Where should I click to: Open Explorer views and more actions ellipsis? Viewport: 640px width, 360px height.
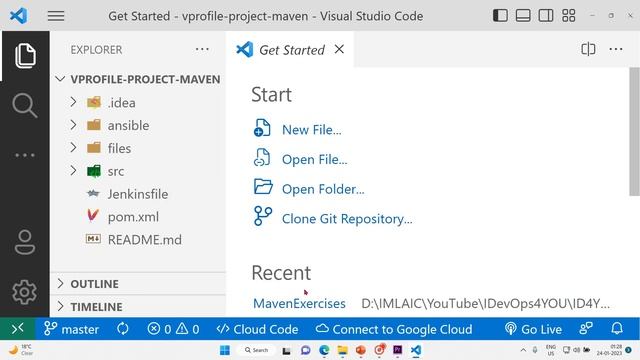click(202, 49)
